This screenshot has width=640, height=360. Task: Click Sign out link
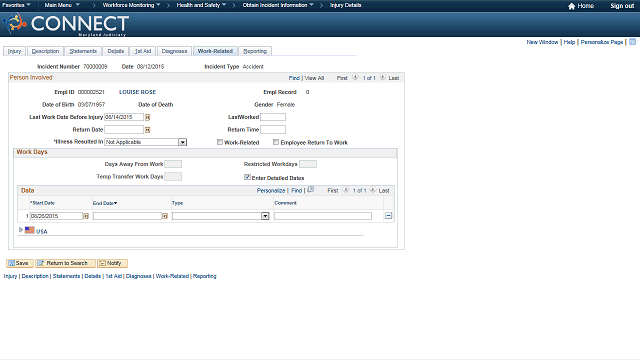pos(622,6)
